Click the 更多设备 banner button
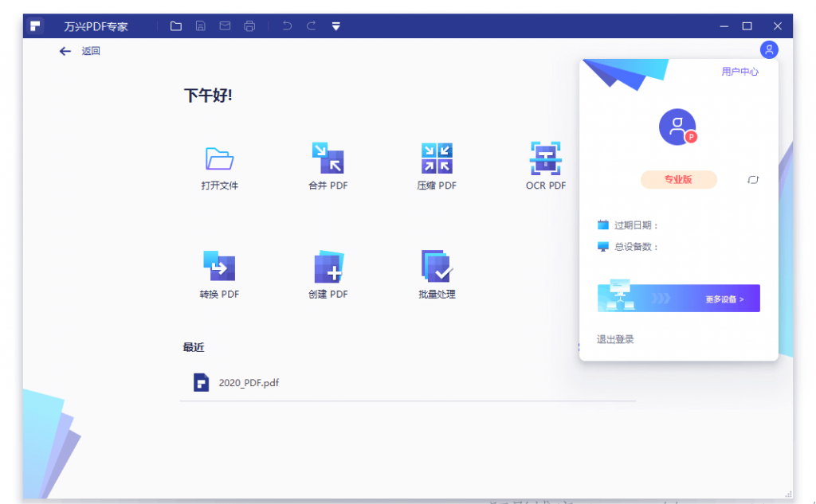This screenshot has height=504, width=816. click(x=678, y=299)
